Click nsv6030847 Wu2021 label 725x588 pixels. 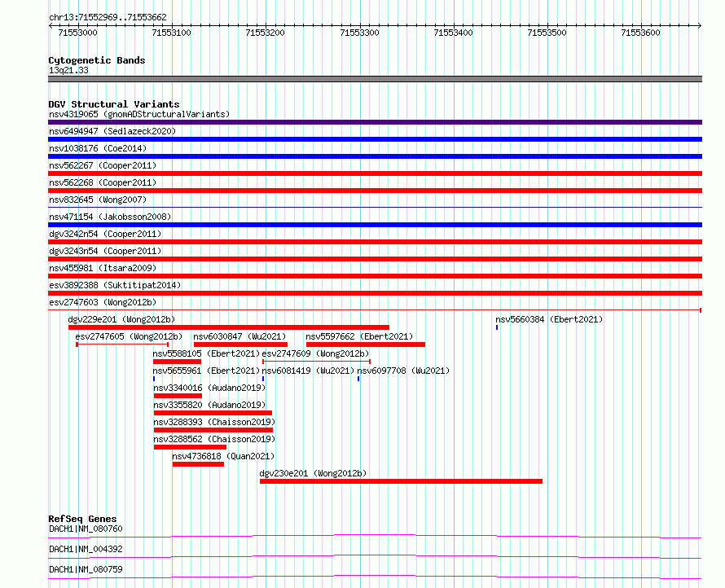click(239, 336)
